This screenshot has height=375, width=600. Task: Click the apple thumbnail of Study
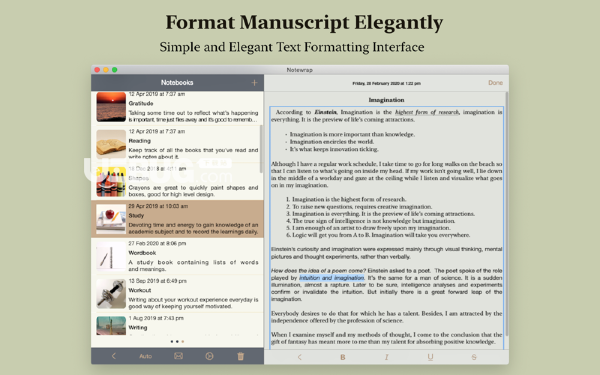tap(111, 219)
